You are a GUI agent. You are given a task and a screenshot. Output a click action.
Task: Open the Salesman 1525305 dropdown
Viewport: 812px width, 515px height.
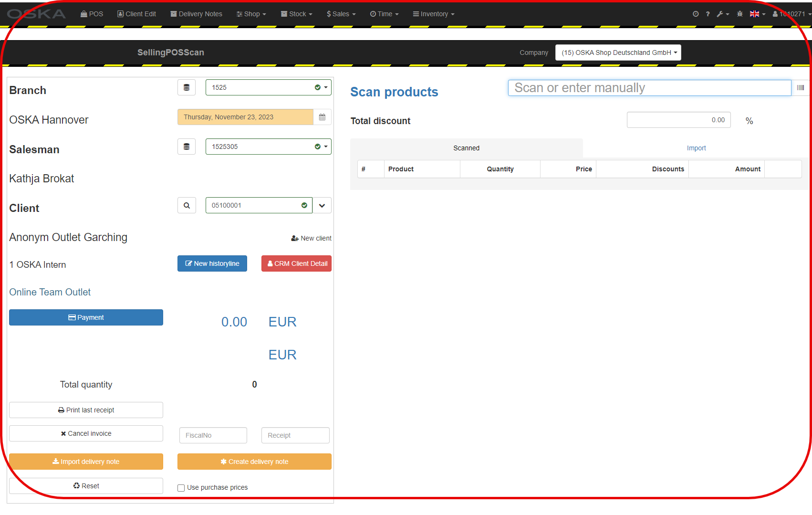[269, 147]
